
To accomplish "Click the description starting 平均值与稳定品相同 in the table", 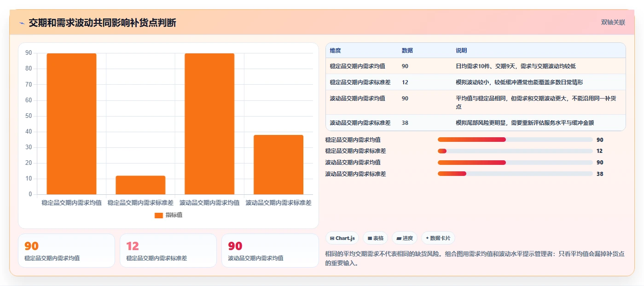I will 536,102.
